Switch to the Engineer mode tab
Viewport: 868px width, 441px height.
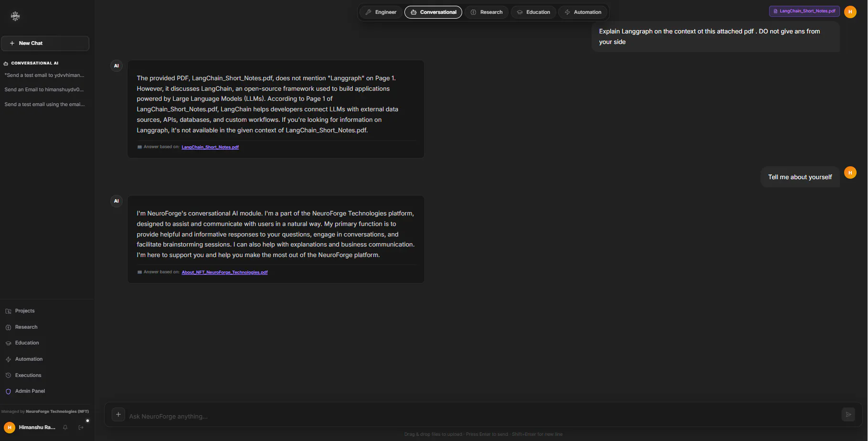(381, 12)
